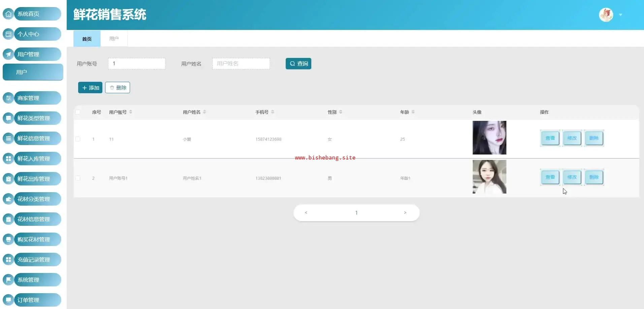This screenshot has height=309, width=644.
Task: Sort the table by 年龄 column
Action: pyautogui.click(x=413, y=112)
